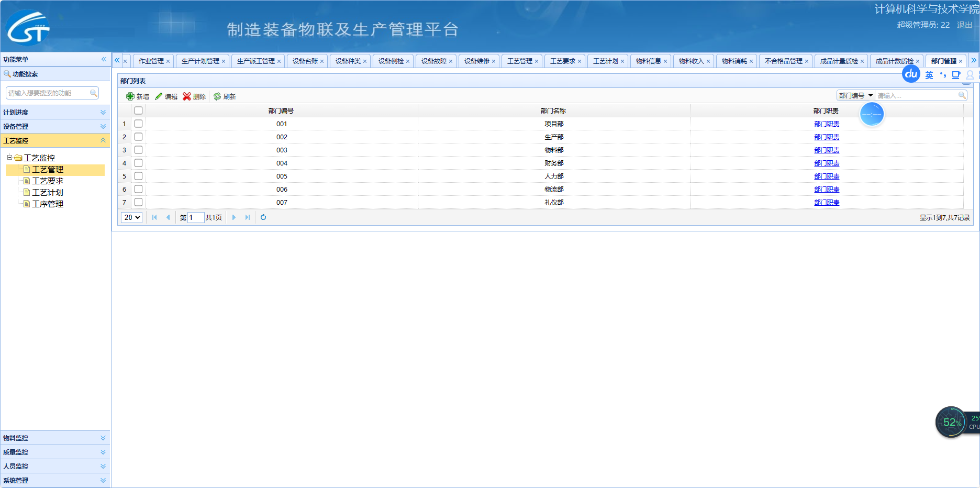Close the 作业管理 tab
The width and height of the screenshot is (980, 488).
pyautogui.click(x=168, y=61)
